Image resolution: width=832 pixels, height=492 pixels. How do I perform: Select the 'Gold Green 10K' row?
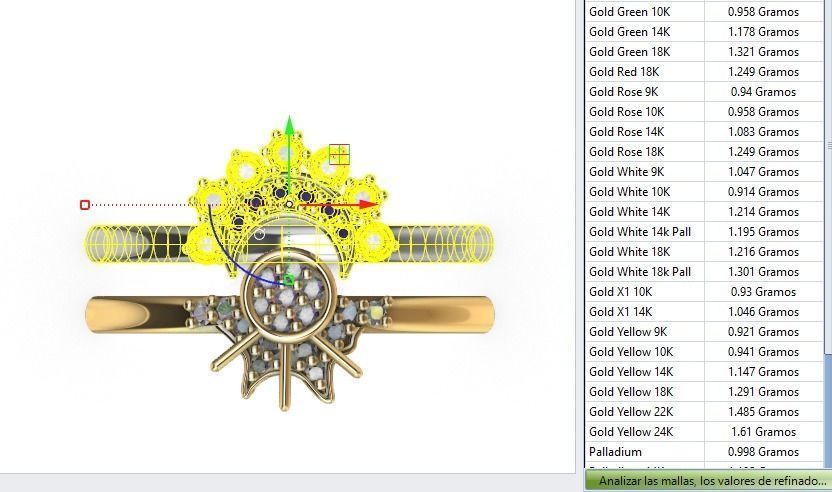704,12
